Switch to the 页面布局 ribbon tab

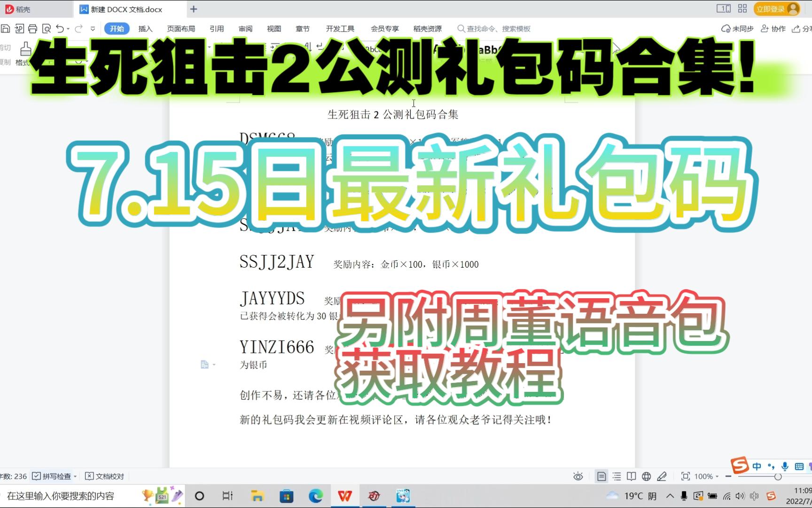pos(181,29)
